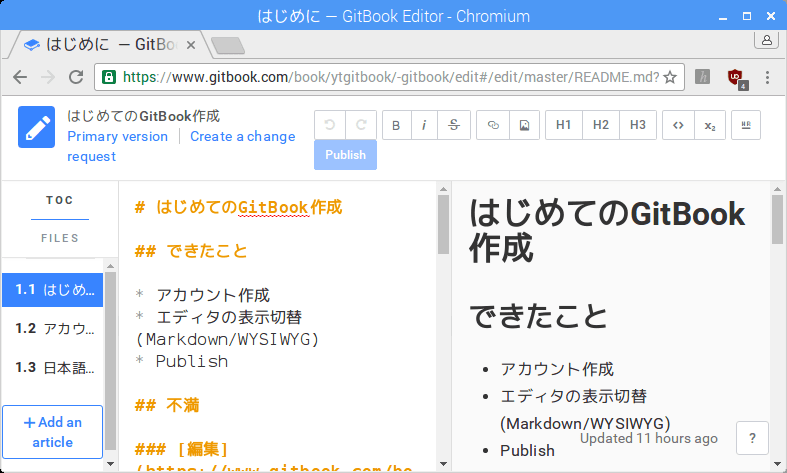Screen dimensions: 787x473
Task: Open a new browser tab
Action: pos(228,46)
